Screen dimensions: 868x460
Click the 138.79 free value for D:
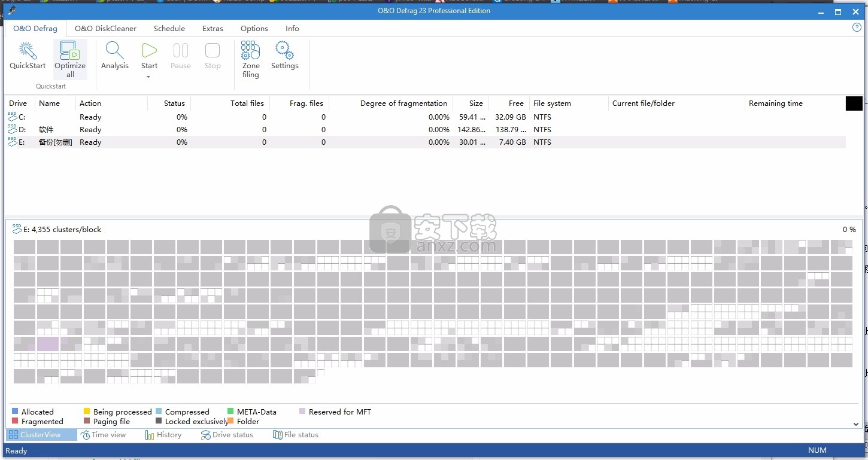(509, 130)
